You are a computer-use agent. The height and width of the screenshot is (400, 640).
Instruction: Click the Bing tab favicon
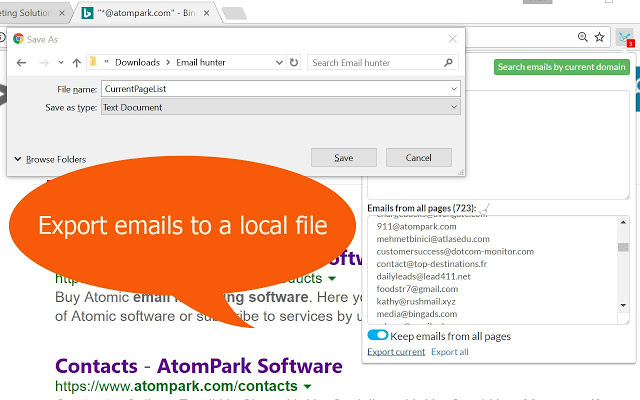[87, 13]
